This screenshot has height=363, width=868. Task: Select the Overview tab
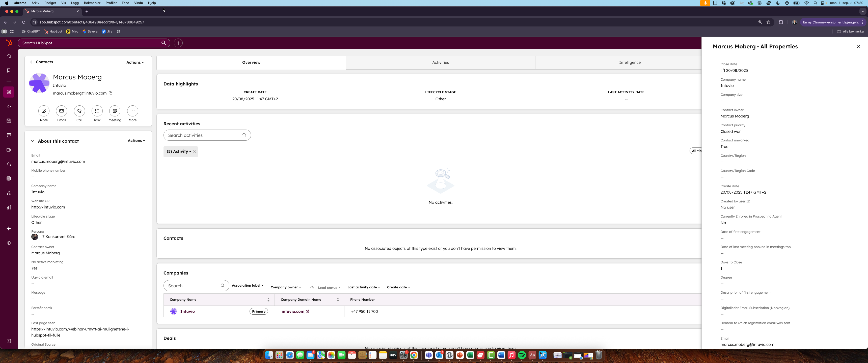tap(251, 63)
